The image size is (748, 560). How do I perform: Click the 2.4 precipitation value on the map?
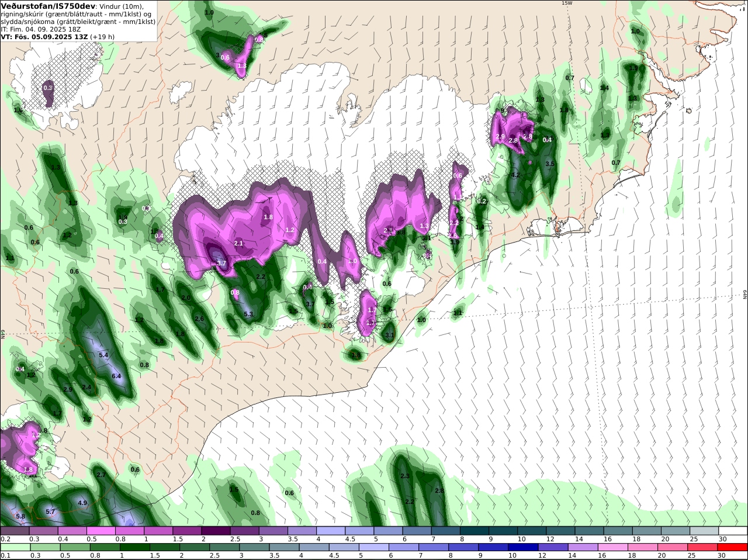(86, 387)
